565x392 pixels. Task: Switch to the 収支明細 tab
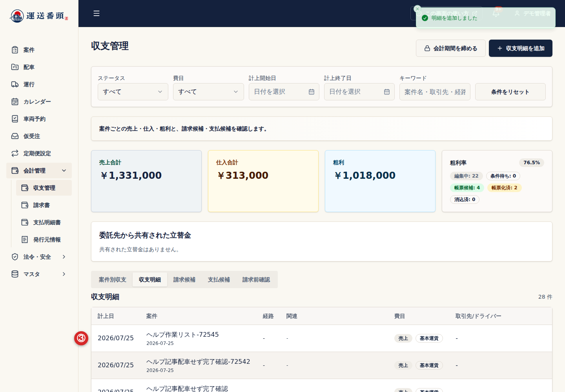tap(150, 279)
